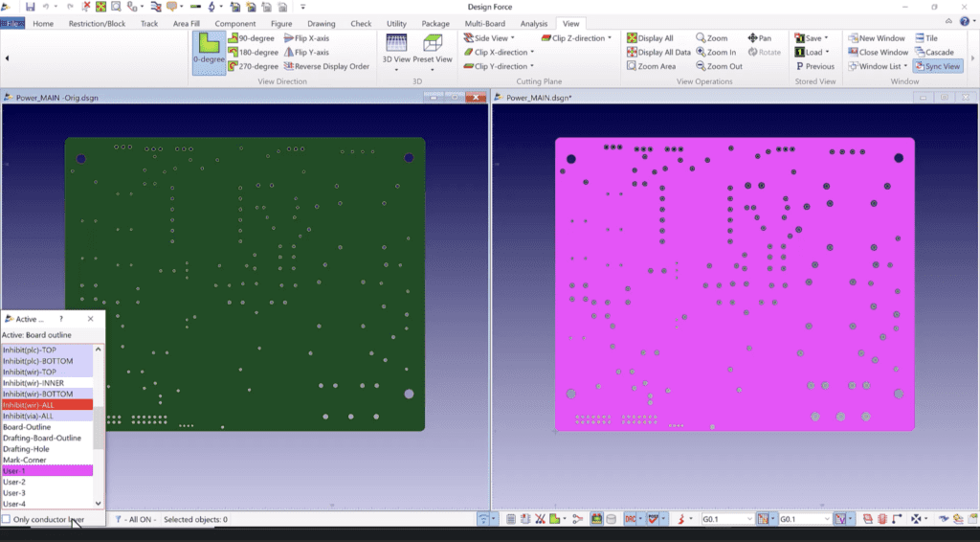The width and height of the screenshot is (980, 542).
Task: Choose the 270-degree view direction
Action: (253, 66)
